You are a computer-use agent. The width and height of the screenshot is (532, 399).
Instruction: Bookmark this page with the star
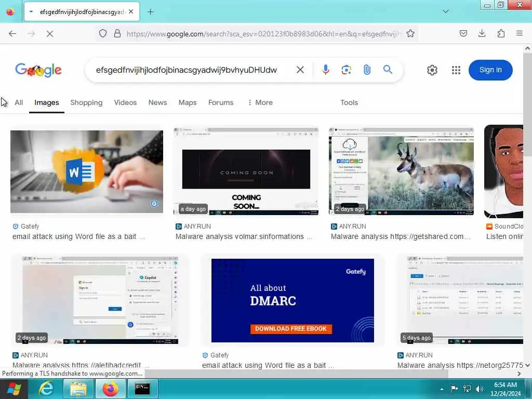click(x=410, y=33)
